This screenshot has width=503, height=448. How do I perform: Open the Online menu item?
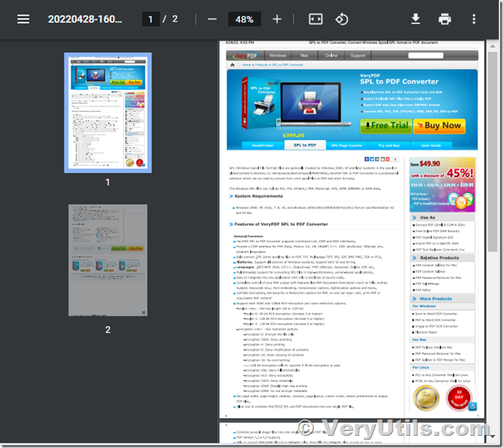[331, 56]
